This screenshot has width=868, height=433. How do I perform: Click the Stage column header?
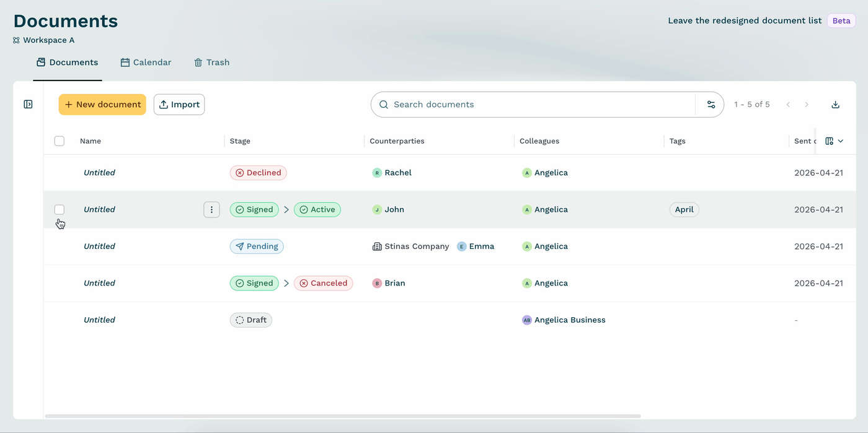pos(240,141)
